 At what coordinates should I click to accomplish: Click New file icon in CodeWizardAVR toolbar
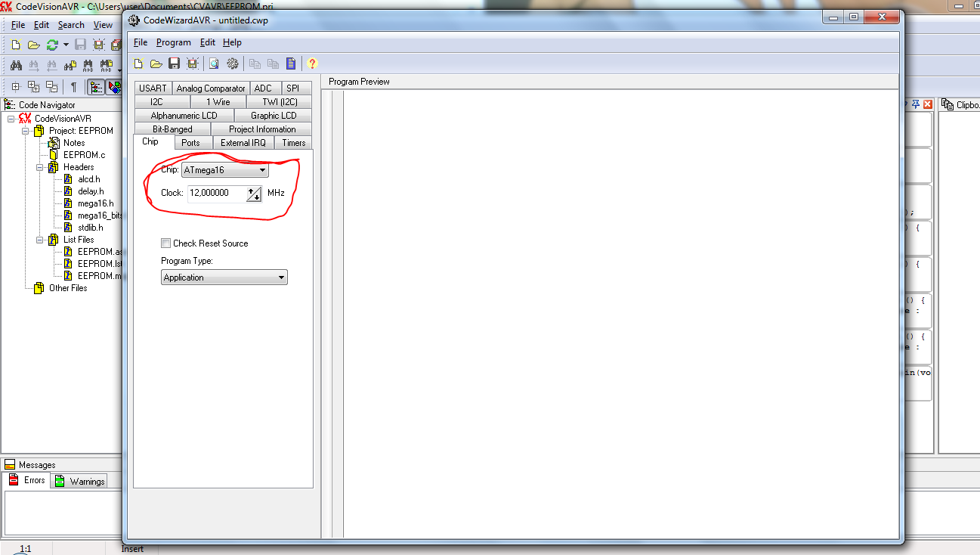click(x=138, y=64)
